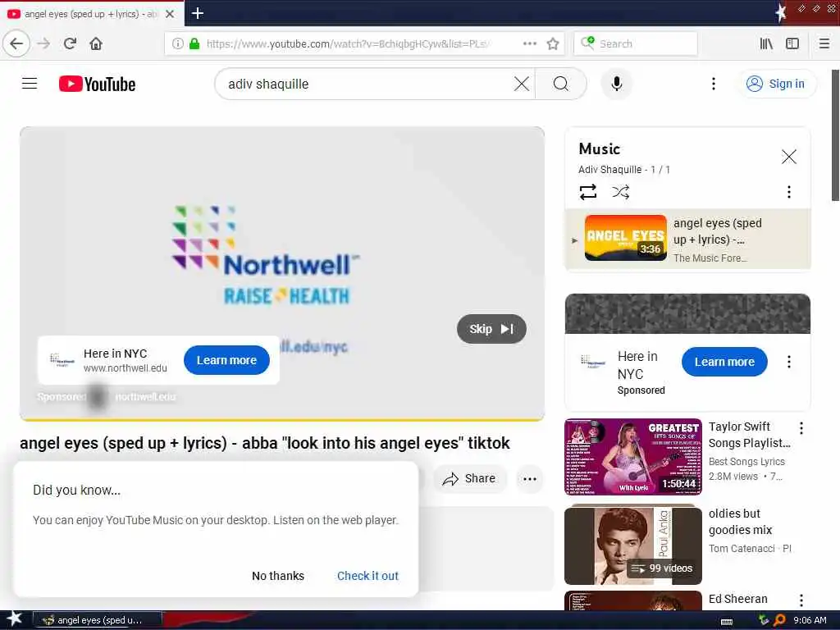Open Taylor Swift Songs Playlist title
This screenshot has width=840, height=630.
pyautogui.click(x=749, y=435)
